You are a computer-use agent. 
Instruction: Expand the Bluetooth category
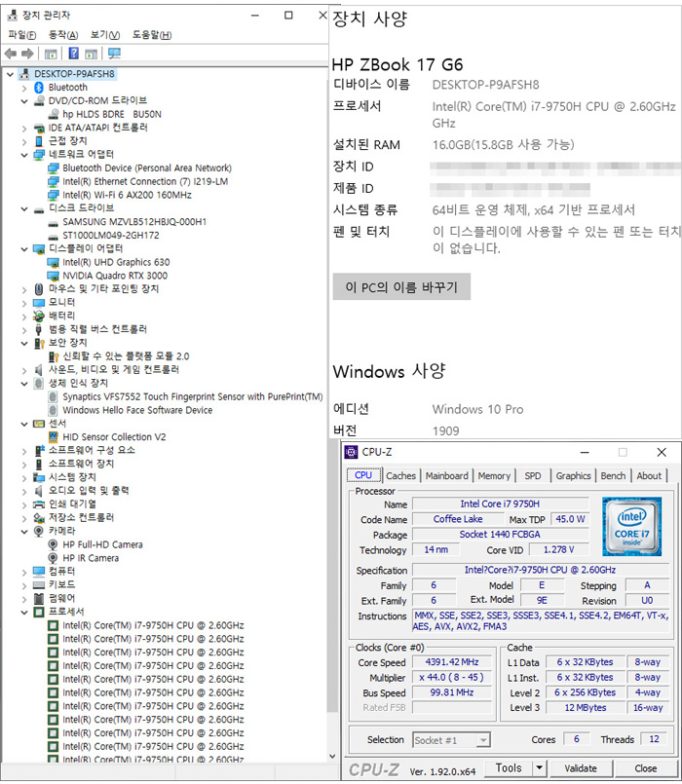coord(24,88)
